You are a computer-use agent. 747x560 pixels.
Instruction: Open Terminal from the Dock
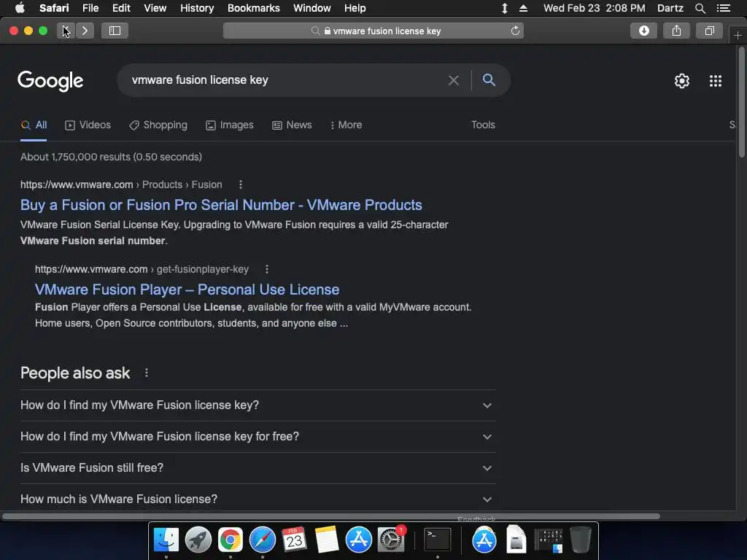(438, 540)
